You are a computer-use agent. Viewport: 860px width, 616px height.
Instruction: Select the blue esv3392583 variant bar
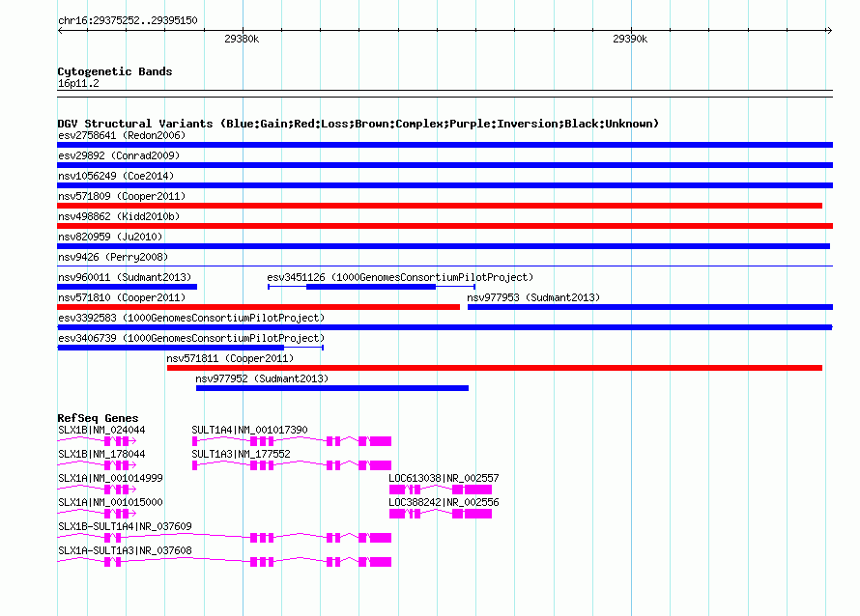pyautogui.click(x=444, y=327)
